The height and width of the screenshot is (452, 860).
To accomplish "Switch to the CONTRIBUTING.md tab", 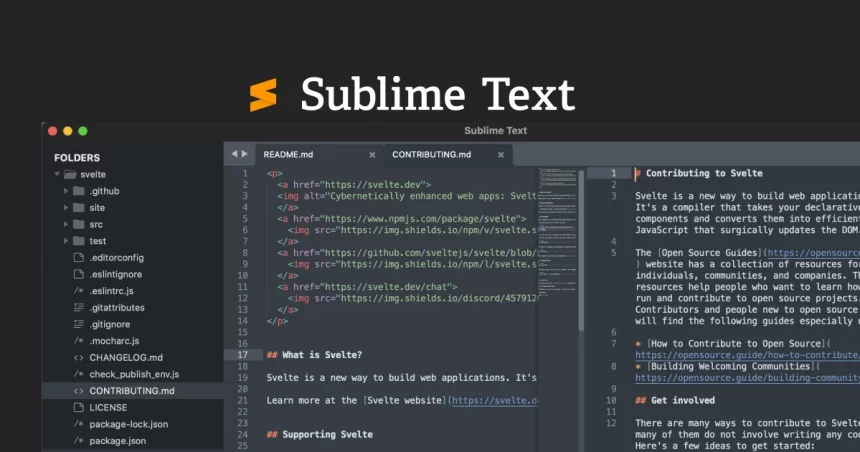I will tap(448, 155).
